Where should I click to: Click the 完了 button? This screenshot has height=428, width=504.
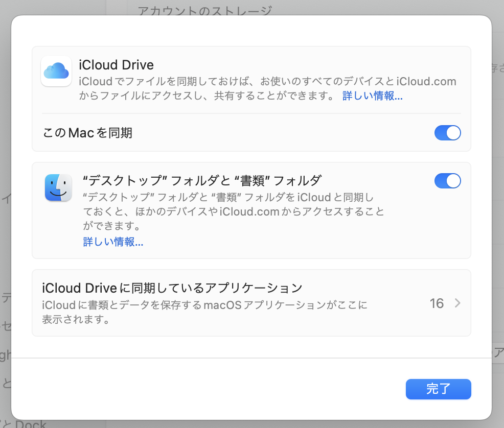(438, 389)
